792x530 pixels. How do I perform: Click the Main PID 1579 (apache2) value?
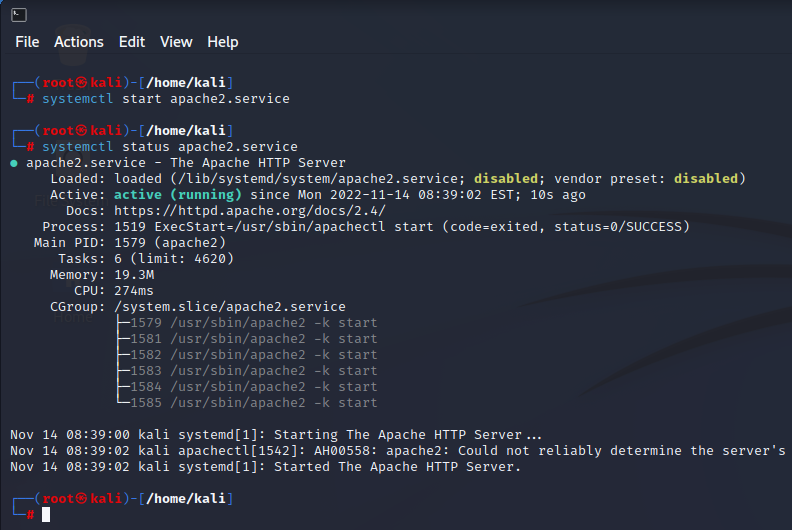click(x=170, y=243)
